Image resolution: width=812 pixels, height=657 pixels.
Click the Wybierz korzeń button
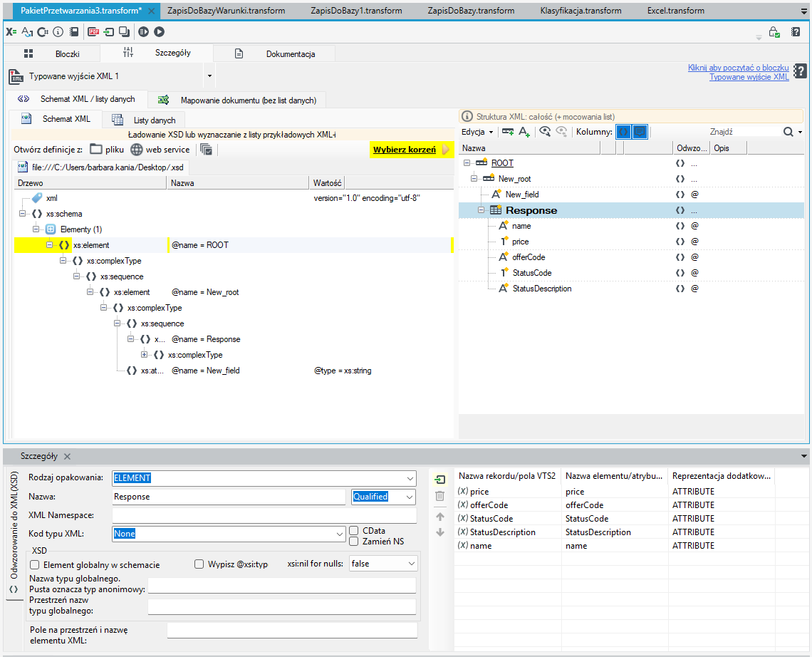(x=411, y=150)
